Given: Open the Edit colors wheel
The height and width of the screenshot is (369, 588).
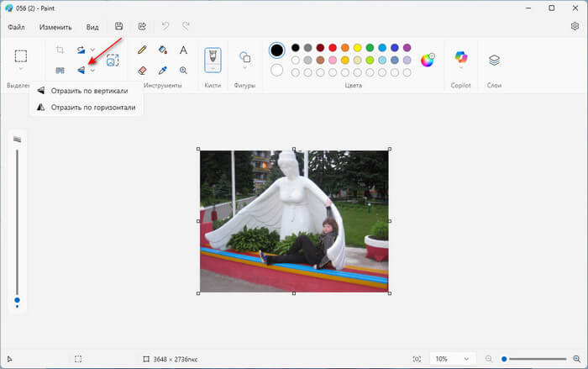Looking at the screenshot, I should pos(428,60).
